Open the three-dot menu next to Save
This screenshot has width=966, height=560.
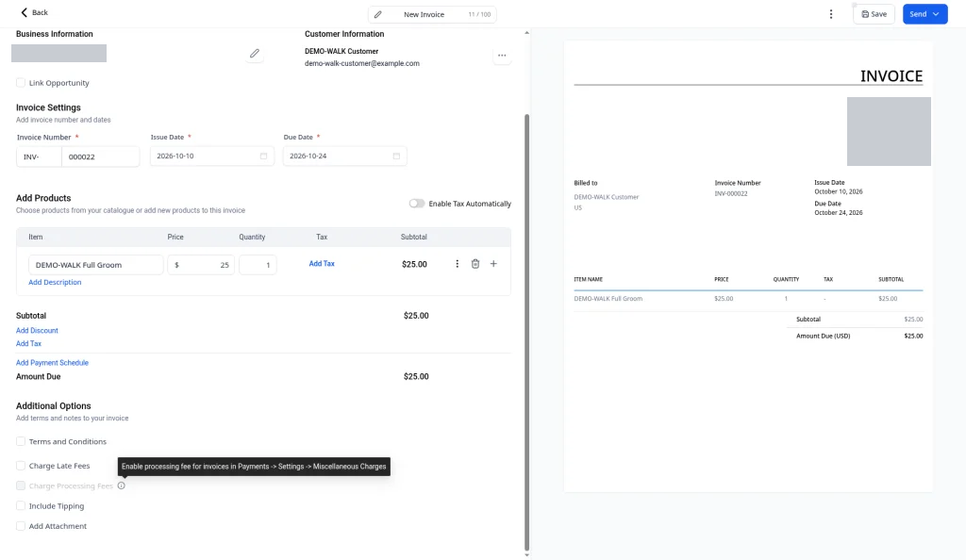coord(830,14)
